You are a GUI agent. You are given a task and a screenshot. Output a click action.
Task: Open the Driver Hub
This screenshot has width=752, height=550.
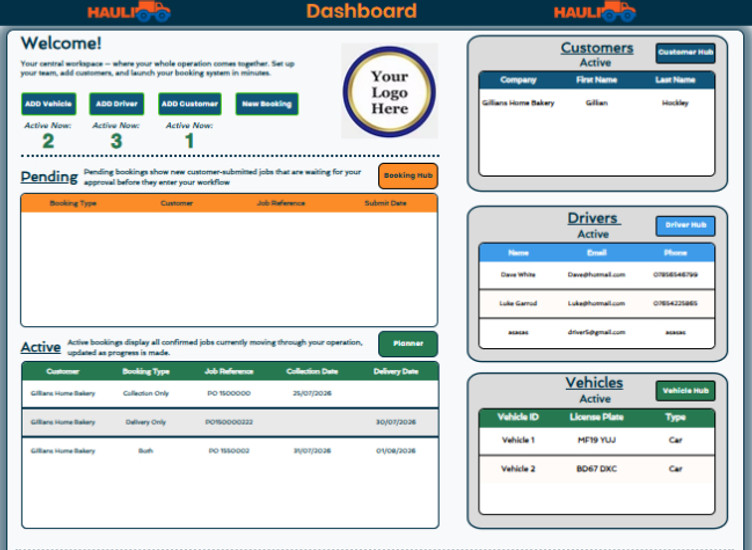pyautogui.click(x=685, y=225)
